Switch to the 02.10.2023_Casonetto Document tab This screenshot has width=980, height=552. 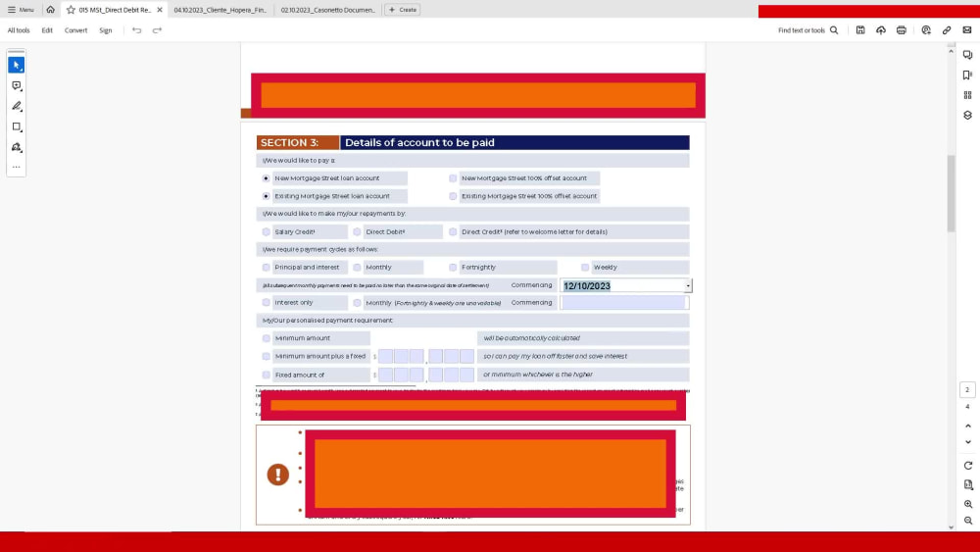coord(327,10)
